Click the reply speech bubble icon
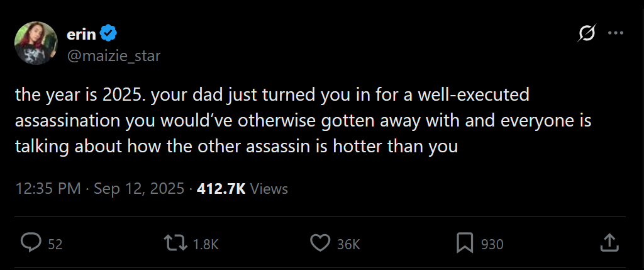This screenshot has height=270, width=644. (31, 244)
